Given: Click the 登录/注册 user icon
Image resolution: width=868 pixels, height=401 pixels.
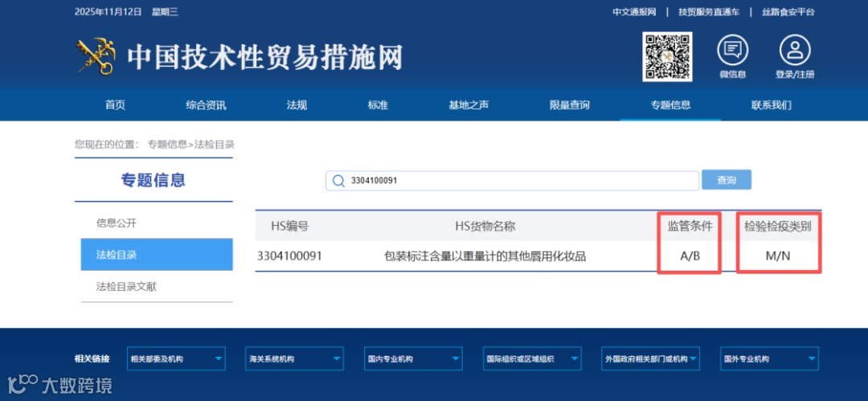Looking at the screenshot, I should [795, 50].
